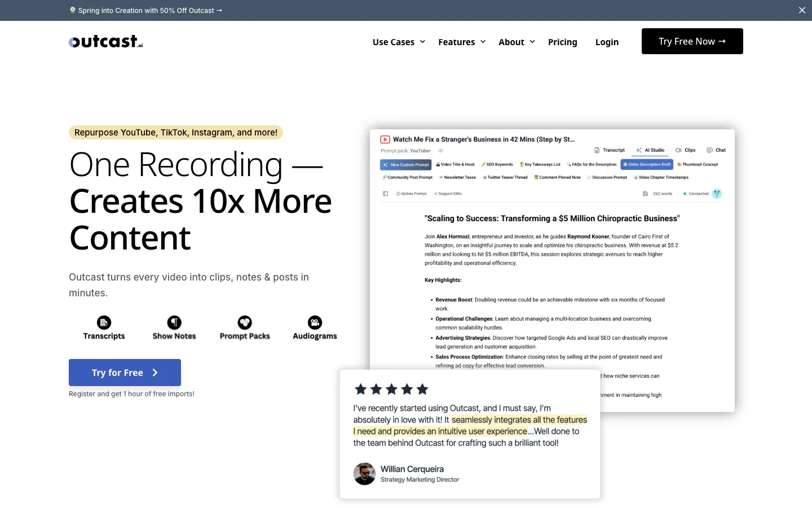
Task: Click the Prompt Packs heart icon
Action: tap(245, 322)
